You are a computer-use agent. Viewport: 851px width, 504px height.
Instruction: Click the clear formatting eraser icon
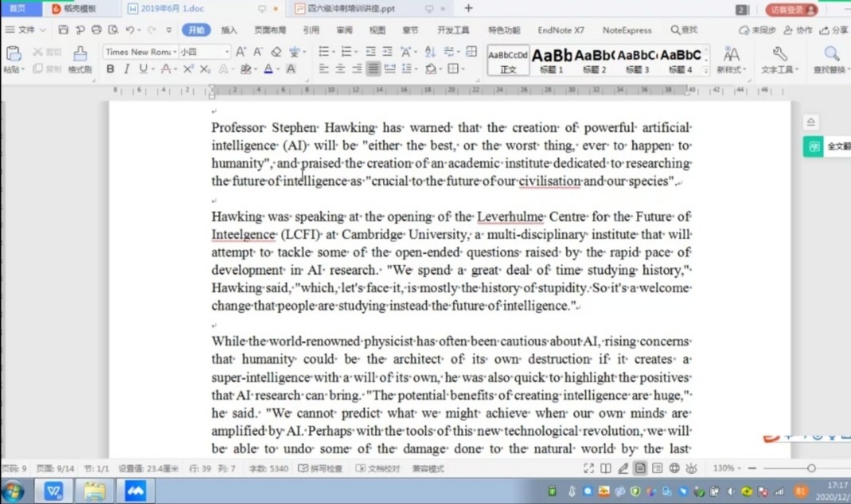[276, 52]
